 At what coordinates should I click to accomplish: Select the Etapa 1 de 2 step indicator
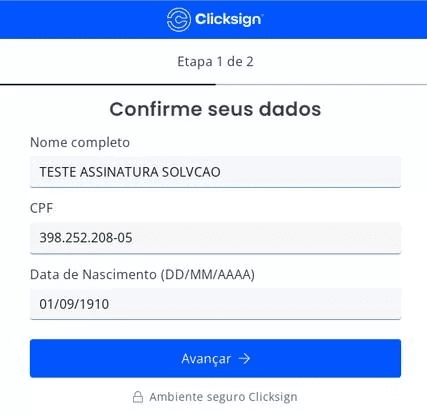215,62
